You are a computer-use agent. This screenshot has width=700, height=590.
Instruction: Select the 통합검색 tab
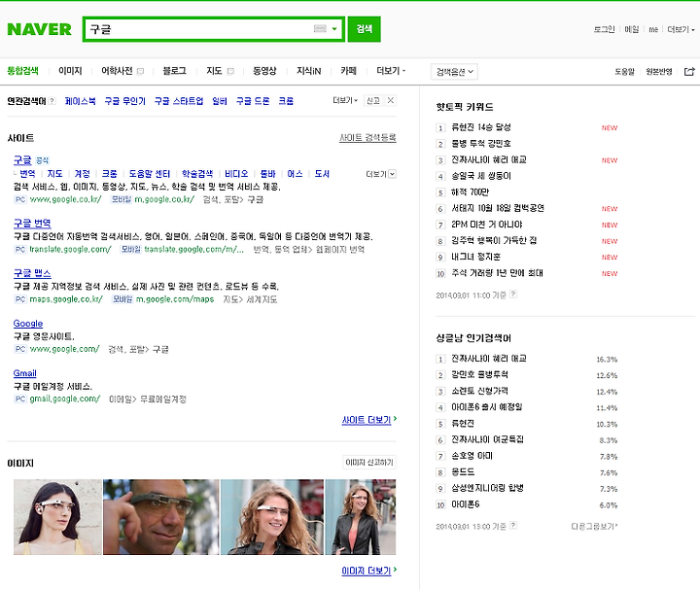coord(22,71)
